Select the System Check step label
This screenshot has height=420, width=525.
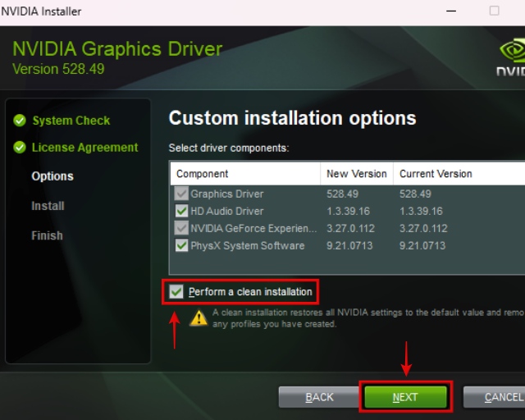[71, 121]
